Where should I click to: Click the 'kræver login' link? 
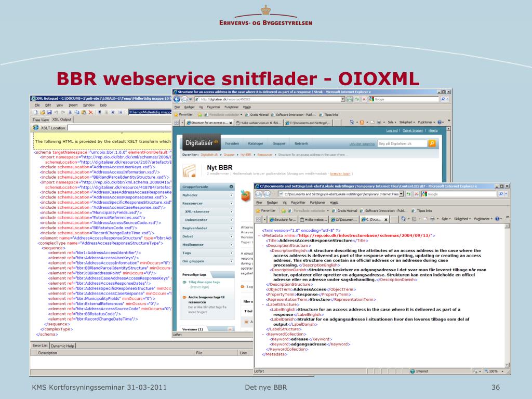[x=340, y=174]
